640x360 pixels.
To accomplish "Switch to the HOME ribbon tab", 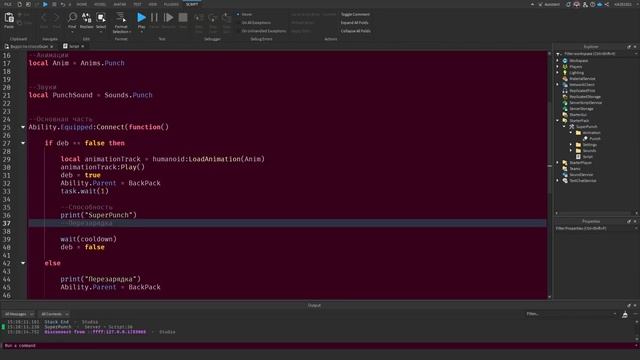I will (x=82, y=4).
